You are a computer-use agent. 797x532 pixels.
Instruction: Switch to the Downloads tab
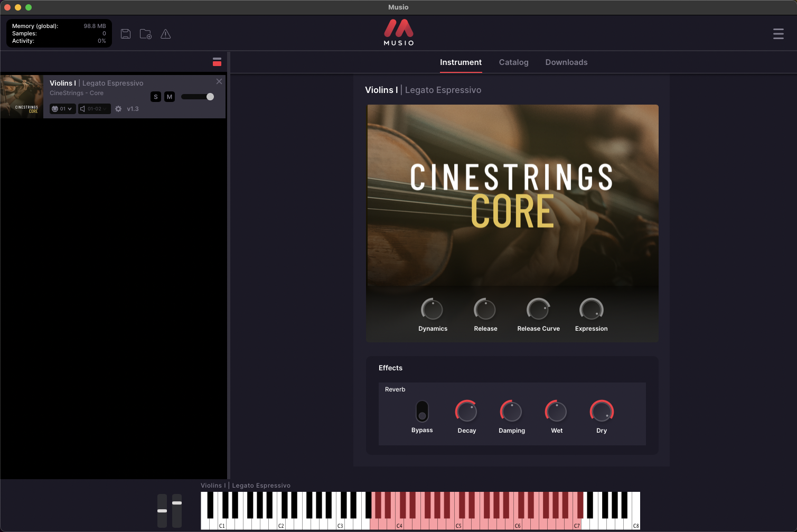pos(566,62)
